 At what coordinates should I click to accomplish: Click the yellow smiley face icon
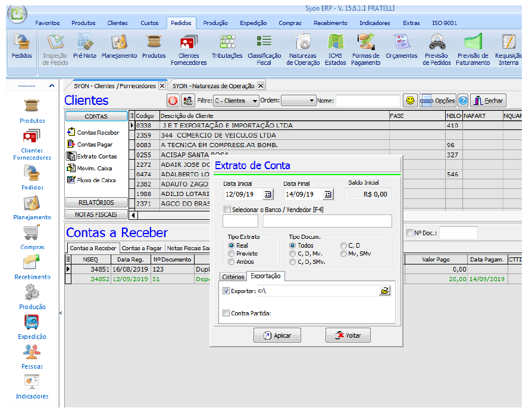[410, 101]
